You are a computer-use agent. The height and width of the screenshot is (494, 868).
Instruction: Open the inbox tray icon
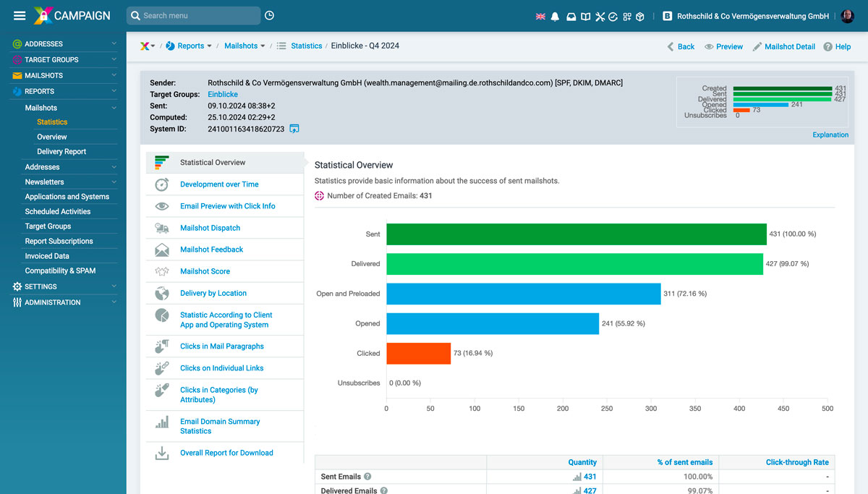click(x=571, y=16)
